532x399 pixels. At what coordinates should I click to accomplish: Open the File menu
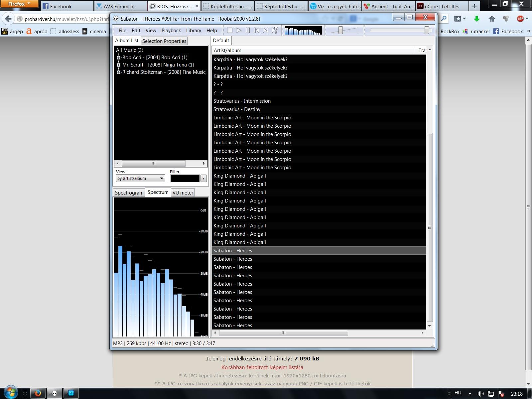click(122, 30)
